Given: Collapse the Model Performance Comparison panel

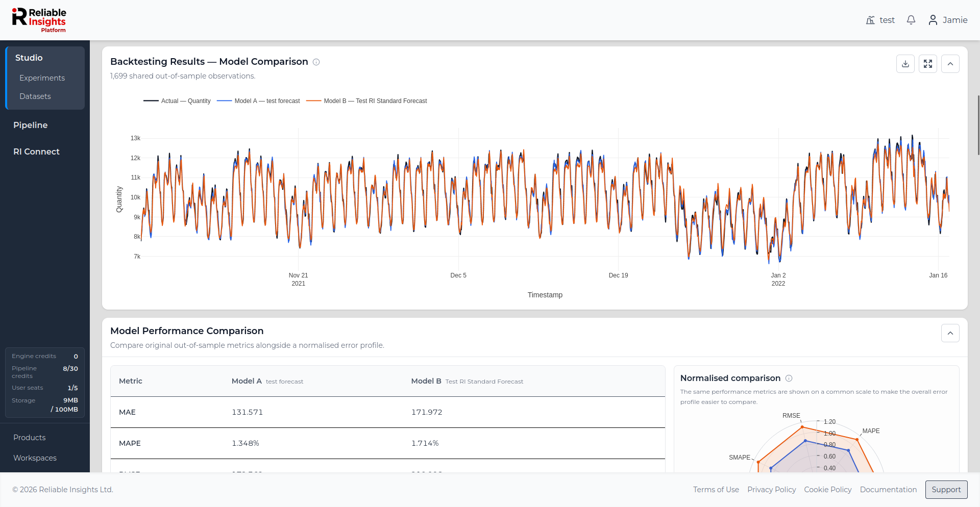Looking at the screenshot, I should click(950, 333).
